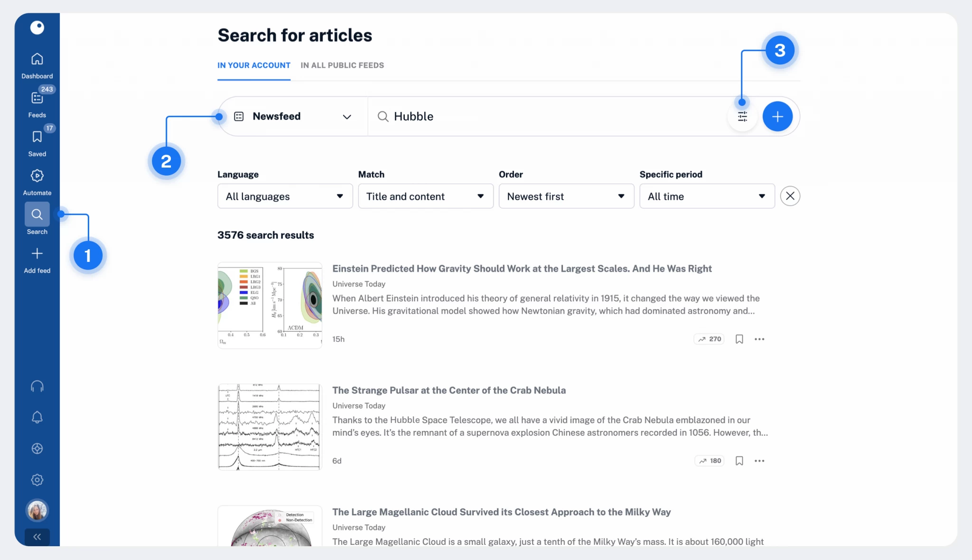Open Saved articles in the sidebar

[x=37, y=140]
